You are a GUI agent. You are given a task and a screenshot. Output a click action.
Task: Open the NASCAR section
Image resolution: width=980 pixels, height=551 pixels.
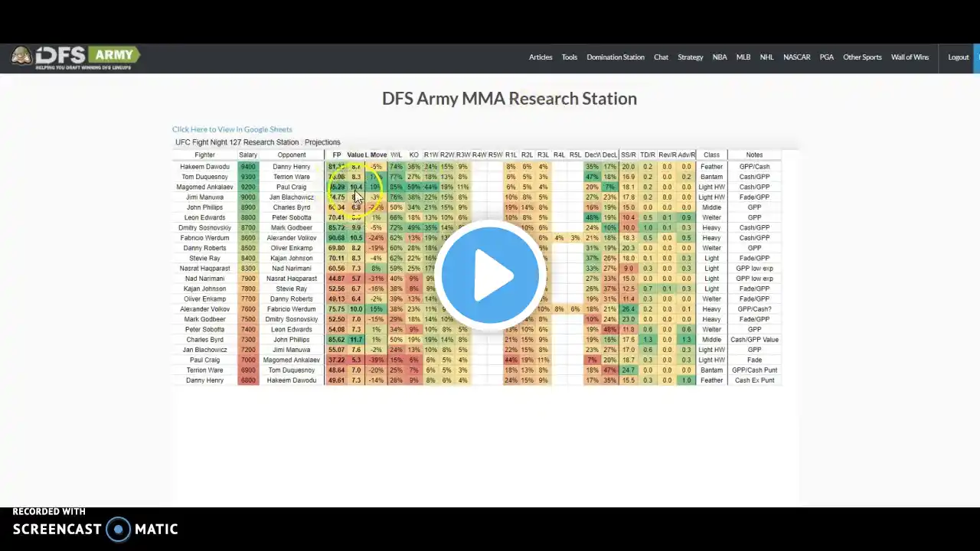(x=796, y=57)
